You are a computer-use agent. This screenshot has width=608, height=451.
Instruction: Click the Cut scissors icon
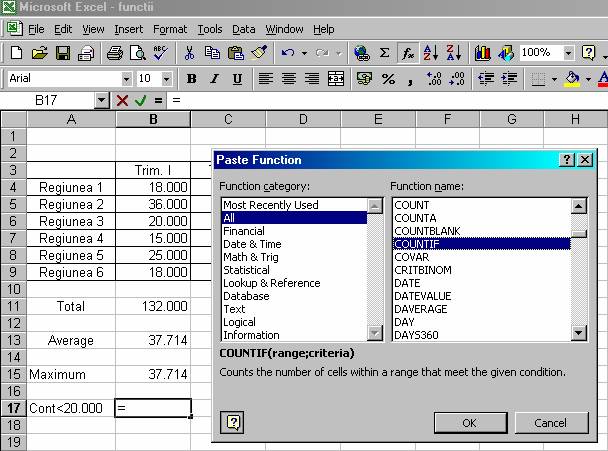(x=190, y=53)
